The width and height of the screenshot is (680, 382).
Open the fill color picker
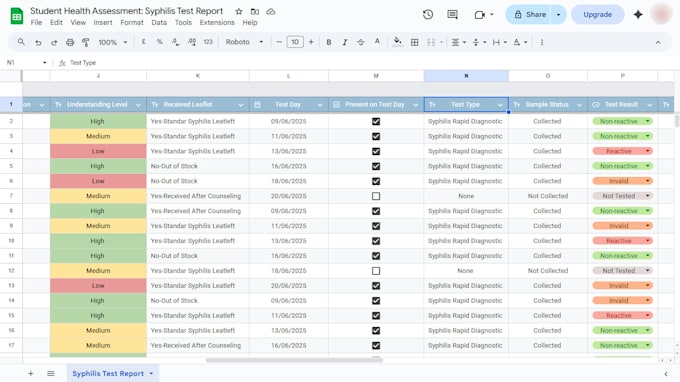[x=397, y=42]
